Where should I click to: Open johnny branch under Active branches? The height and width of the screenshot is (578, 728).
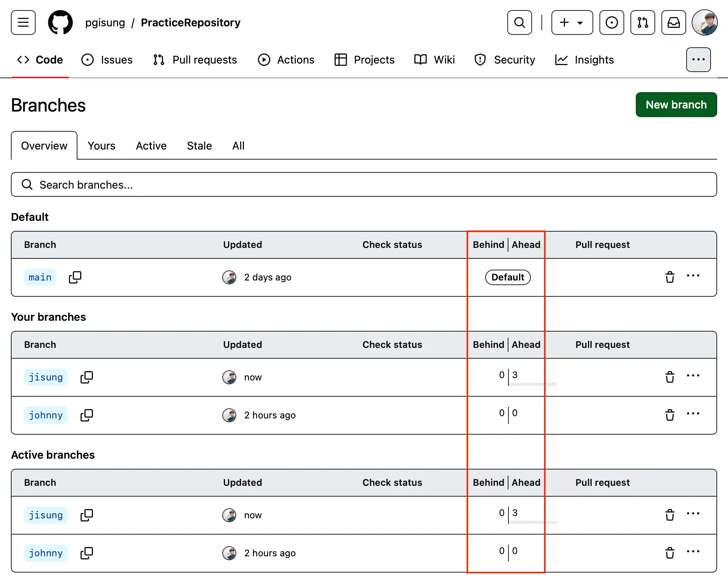tap(46, 553)
